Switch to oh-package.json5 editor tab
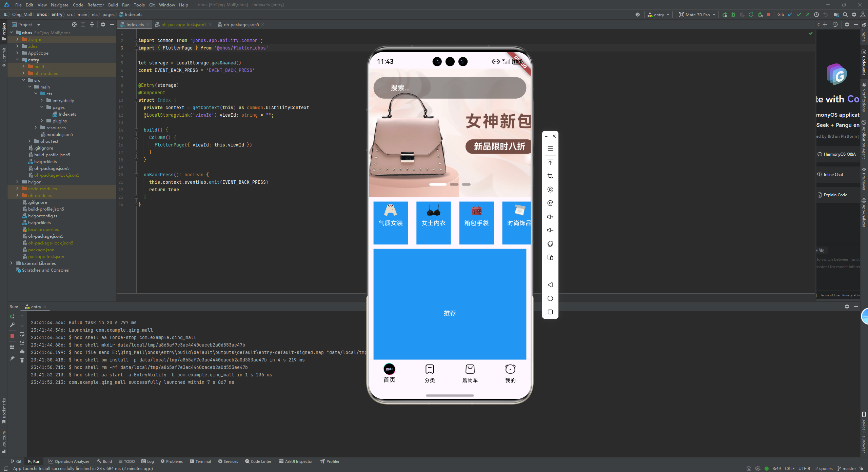 (x=241, y=24)
